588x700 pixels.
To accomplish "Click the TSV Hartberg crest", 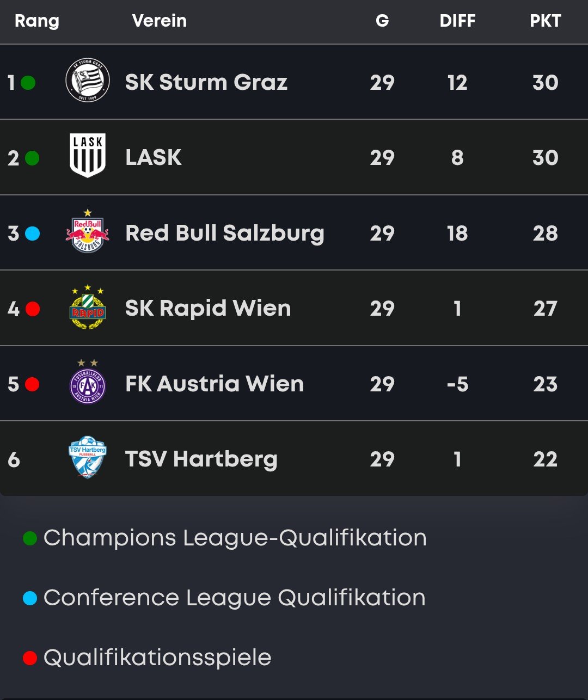I will (88, 458).
